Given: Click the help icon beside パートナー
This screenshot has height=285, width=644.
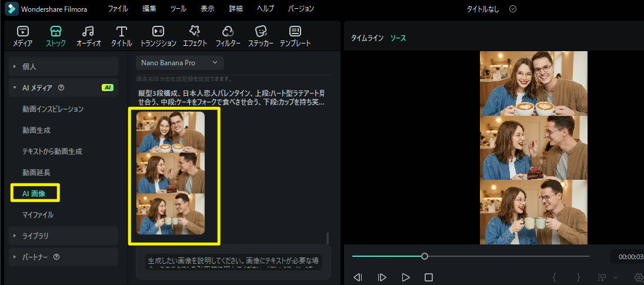Looking at the screenshot, I should [56, 257].
